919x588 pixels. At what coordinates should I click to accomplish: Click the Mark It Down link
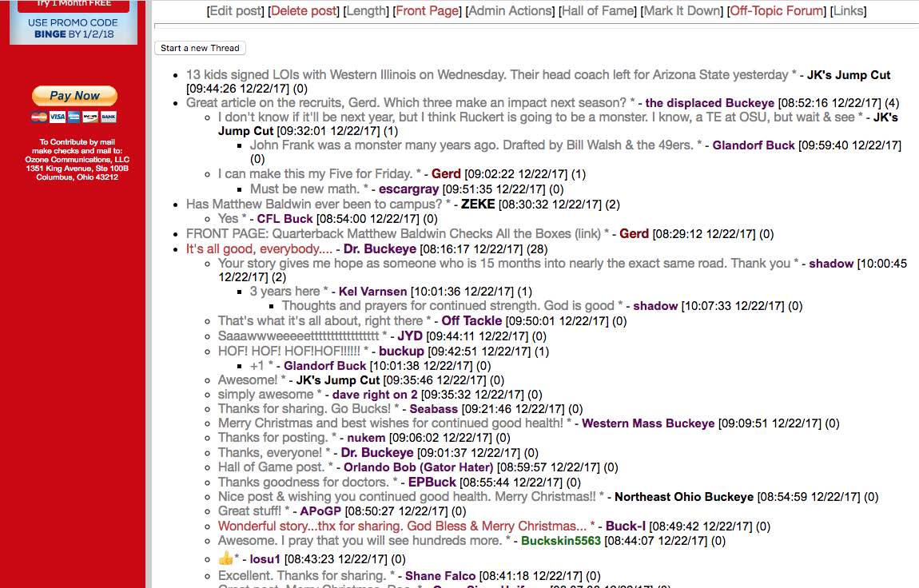pyautogui.click(x=682, y=10)
